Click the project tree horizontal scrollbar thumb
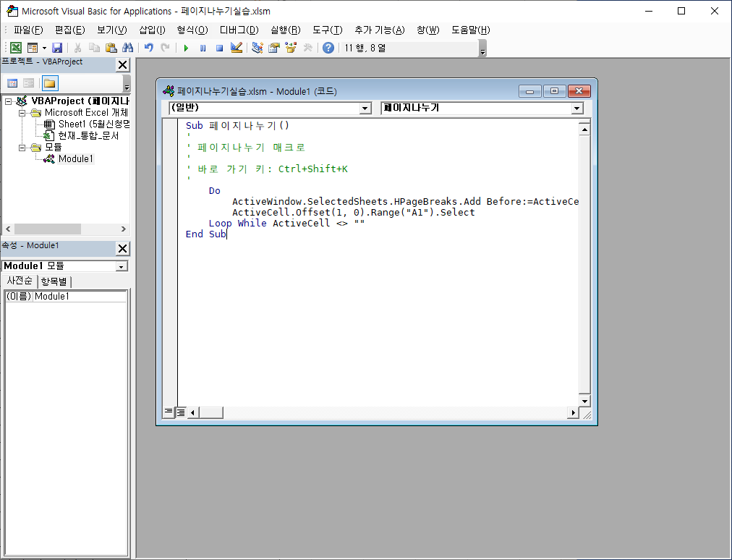 point(48,229)
